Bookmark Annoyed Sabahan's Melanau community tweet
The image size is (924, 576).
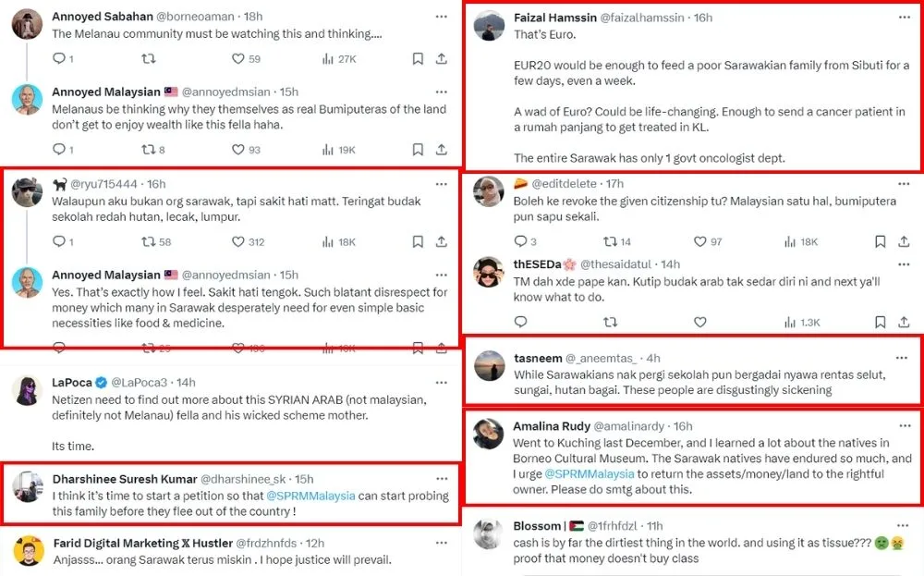pos(418,59)
